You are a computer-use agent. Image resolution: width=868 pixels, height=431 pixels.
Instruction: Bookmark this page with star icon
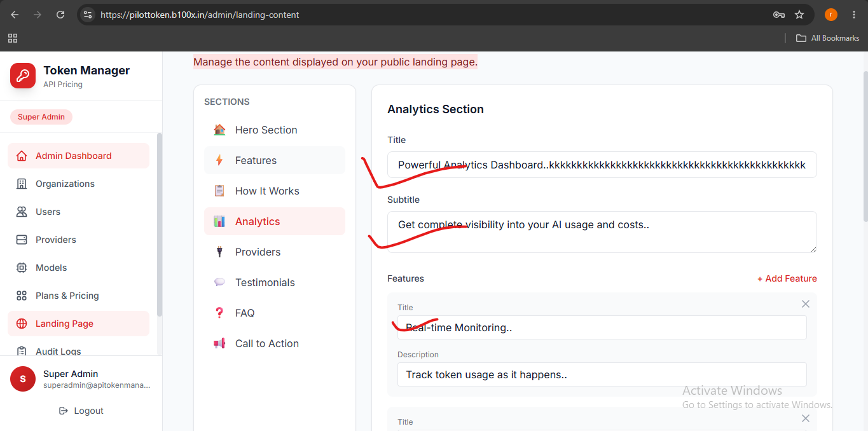coord(799,15)
